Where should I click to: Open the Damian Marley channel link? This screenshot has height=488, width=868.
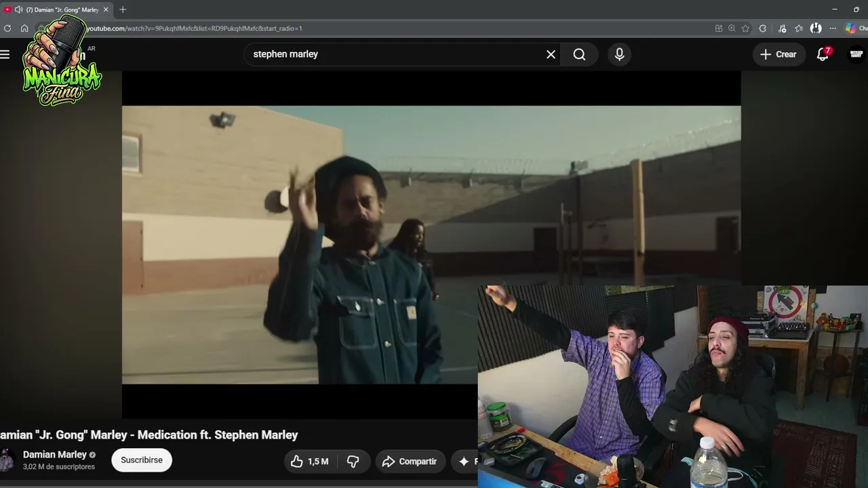coord(54,455)
